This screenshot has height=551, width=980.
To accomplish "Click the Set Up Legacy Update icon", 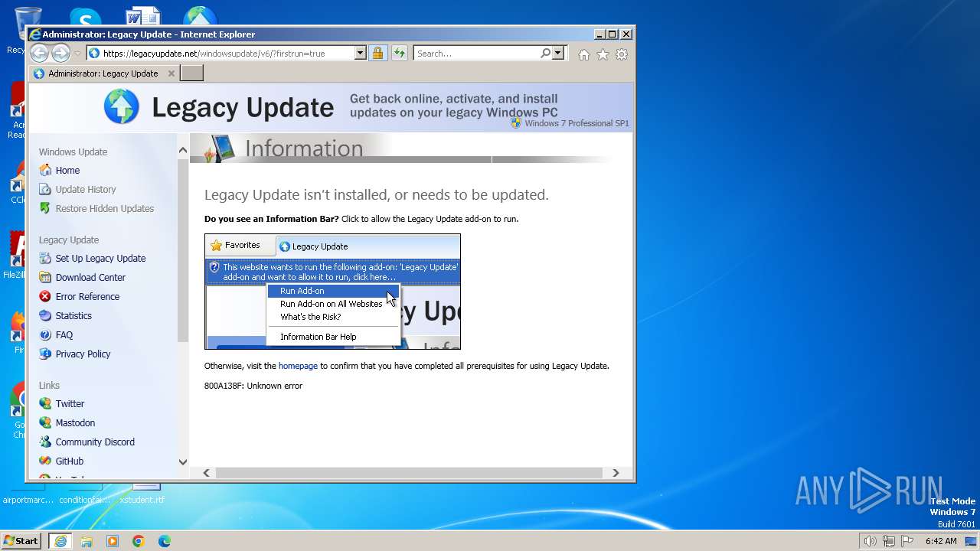I will (45, 258).
